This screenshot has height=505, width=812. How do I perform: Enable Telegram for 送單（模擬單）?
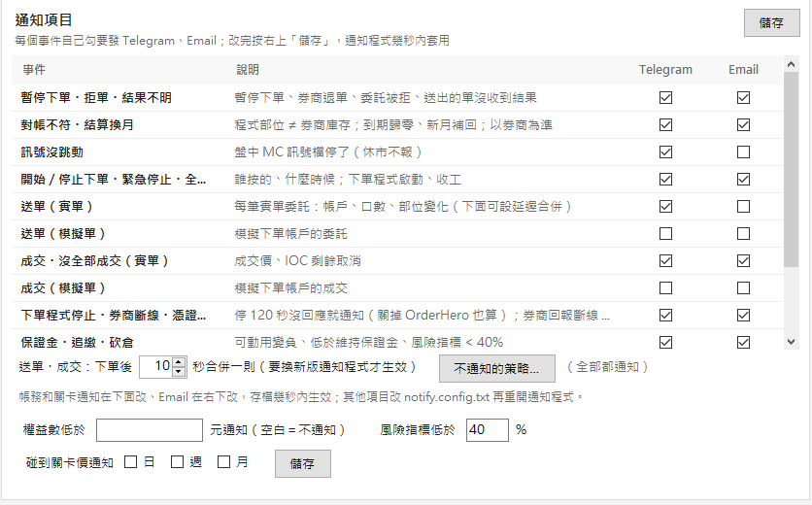(x=665, y=234)
